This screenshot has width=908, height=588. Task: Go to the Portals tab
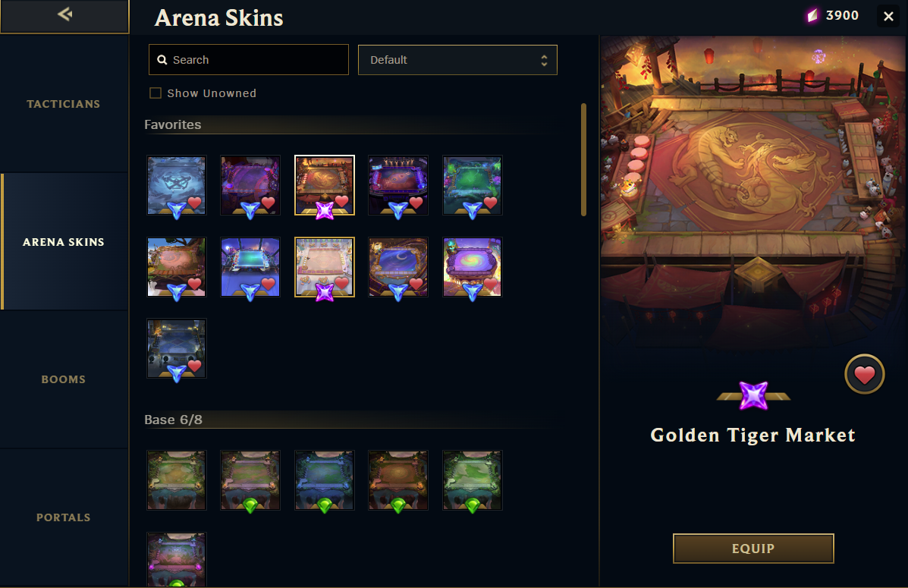point(64,517)
